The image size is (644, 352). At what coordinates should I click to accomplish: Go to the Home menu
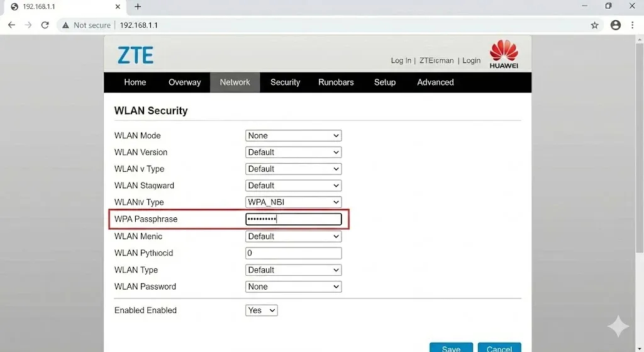[x=135, y=82]
